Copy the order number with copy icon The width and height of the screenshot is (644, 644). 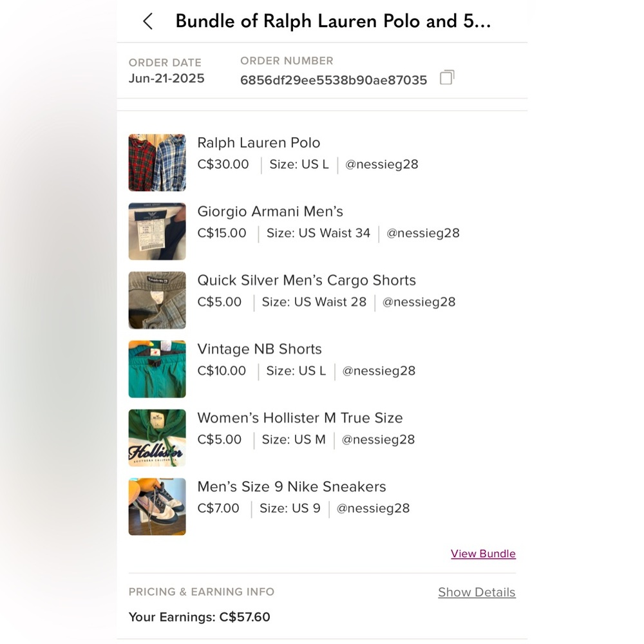447,77
